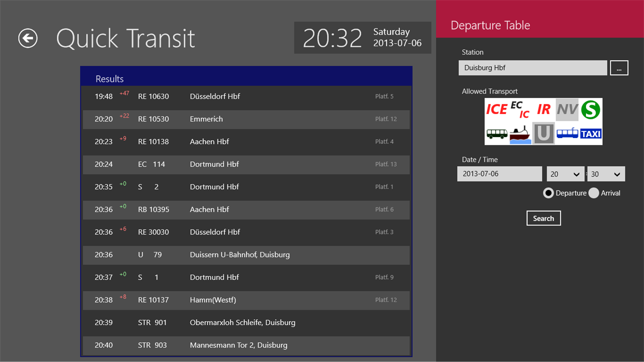
Task: Open the hour dropdown showing 20
Action: tap(565, 173)
